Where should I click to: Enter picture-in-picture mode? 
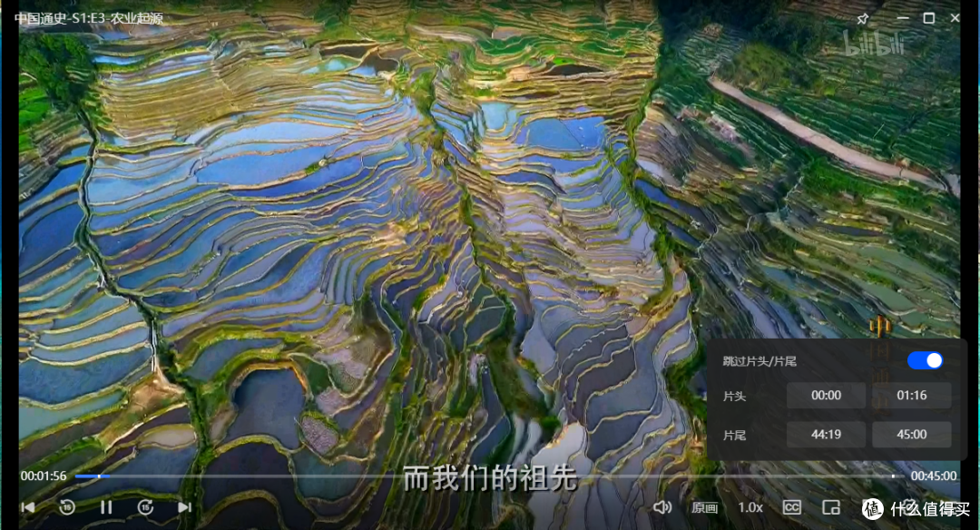(x=830, y=507)
